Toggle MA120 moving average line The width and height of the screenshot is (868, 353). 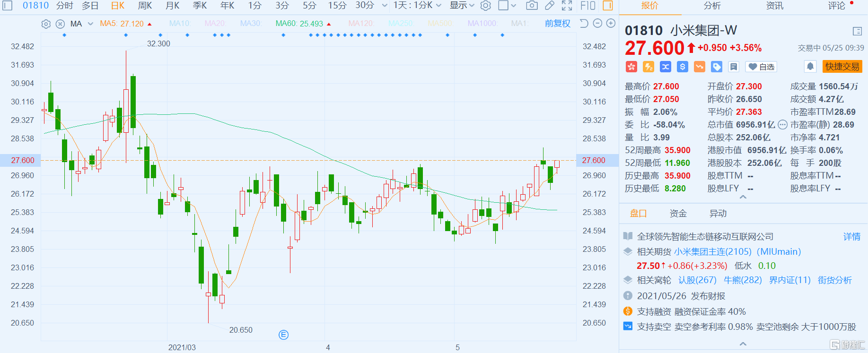tap(360, 24)
